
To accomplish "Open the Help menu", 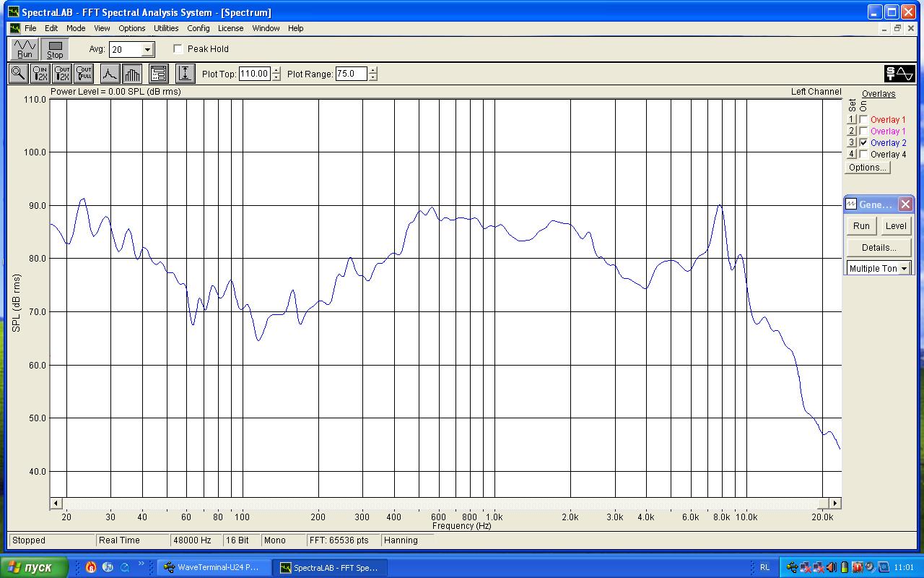I will [296, 28].
